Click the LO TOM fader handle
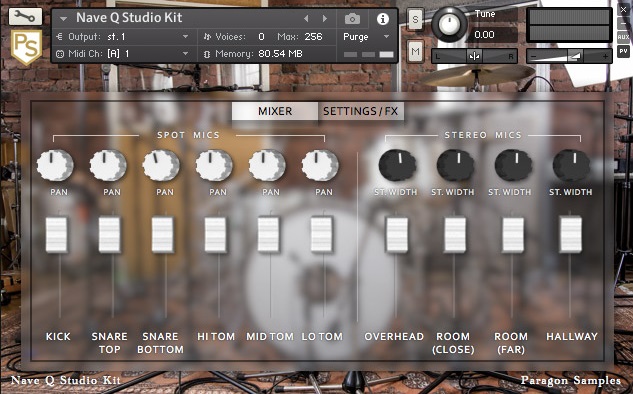This screenshot has width=633, height=394. (x=322, y=235)
